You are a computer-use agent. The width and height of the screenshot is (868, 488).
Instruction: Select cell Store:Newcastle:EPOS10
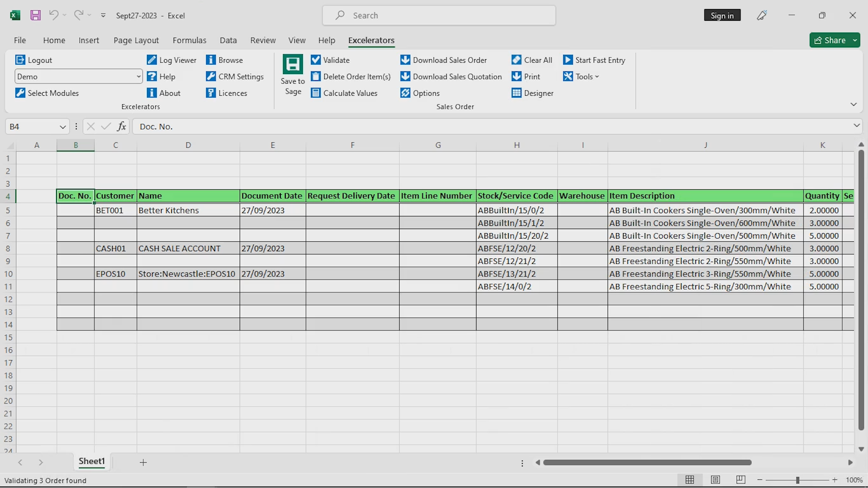click(x=189, y=274)
